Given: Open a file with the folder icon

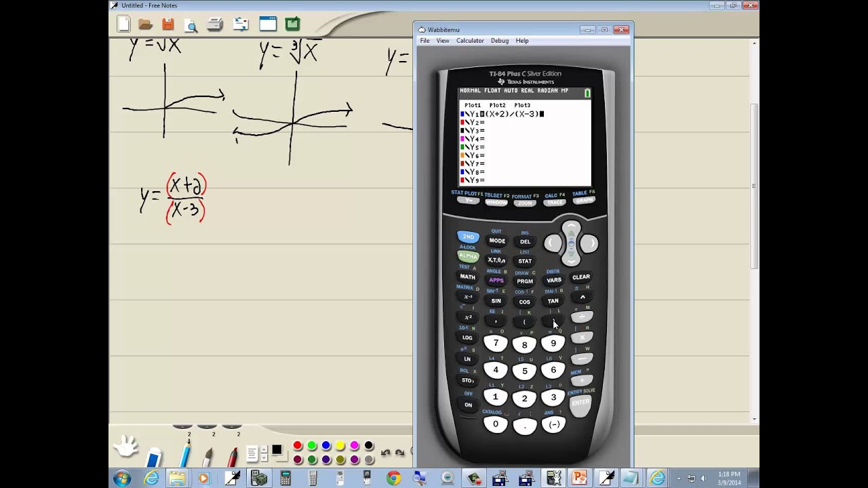Looking at the screenshot, I should click(x=145, y=24).
